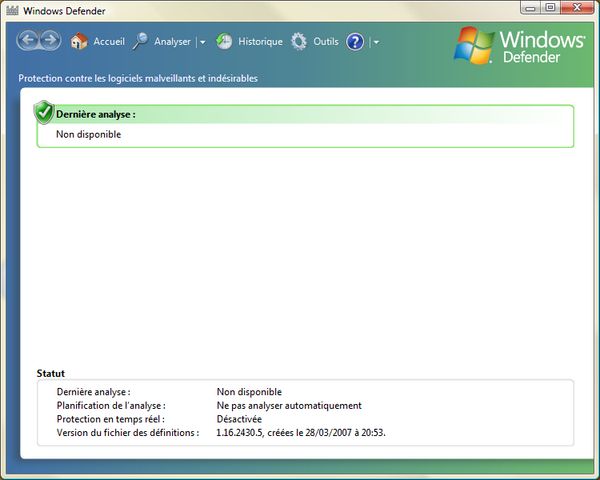Viewport: 600px width, 480px height.
Task: Click the forward arrow navigation button
Action: (x=51, y=41)
